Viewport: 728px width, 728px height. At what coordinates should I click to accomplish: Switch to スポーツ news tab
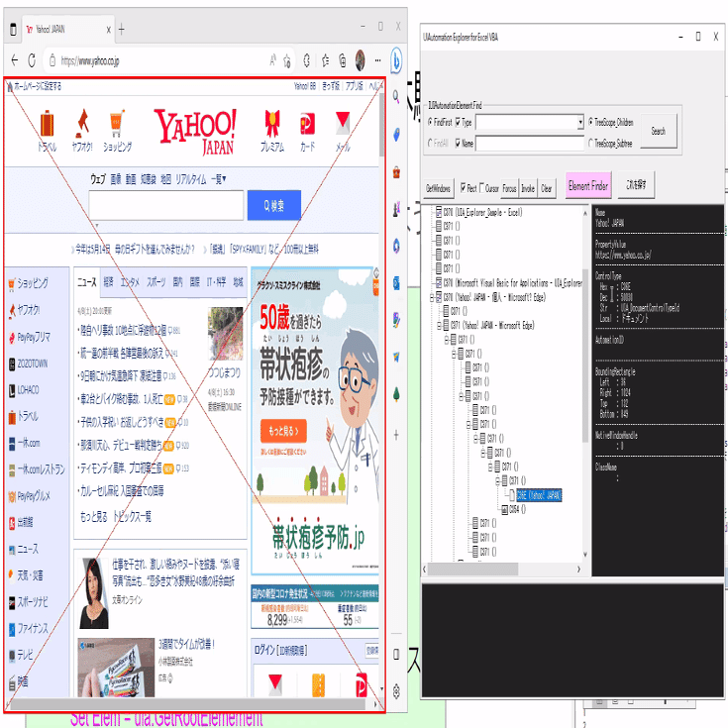tap(156, 282)
